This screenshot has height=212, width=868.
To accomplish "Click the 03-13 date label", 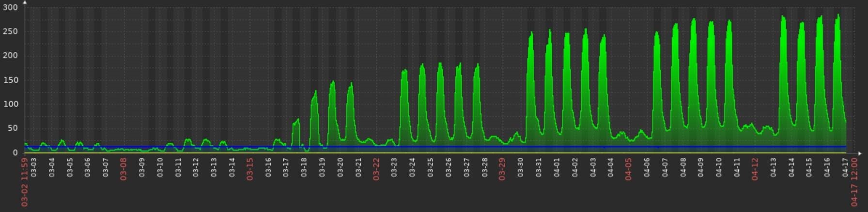I will (x=214, y=167).
